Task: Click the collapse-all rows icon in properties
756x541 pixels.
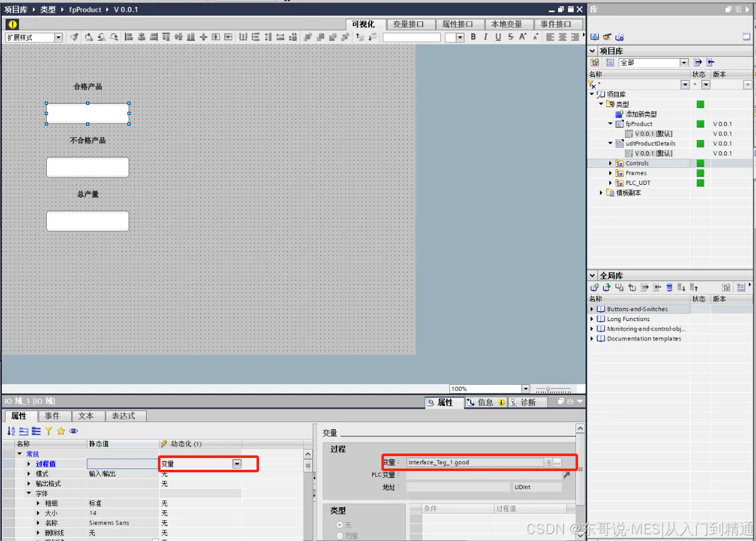Action: (36, 431)
